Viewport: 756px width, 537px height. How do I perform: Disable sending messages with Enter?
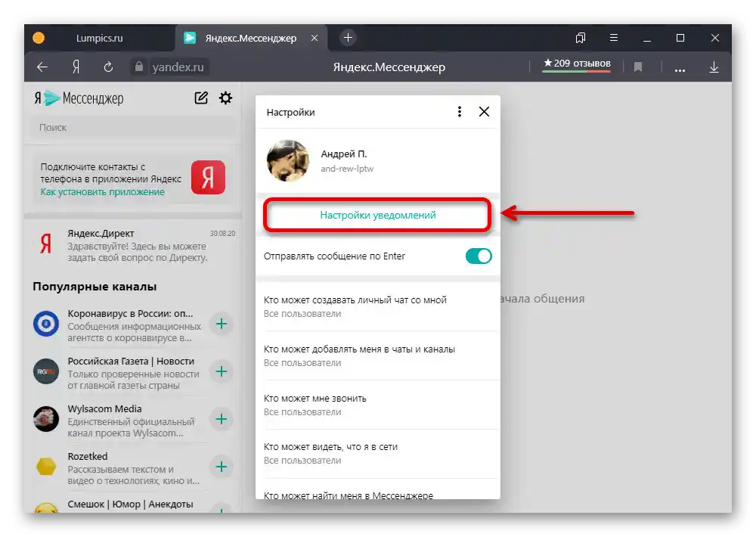pyautogui.click(x=478, y=257)
